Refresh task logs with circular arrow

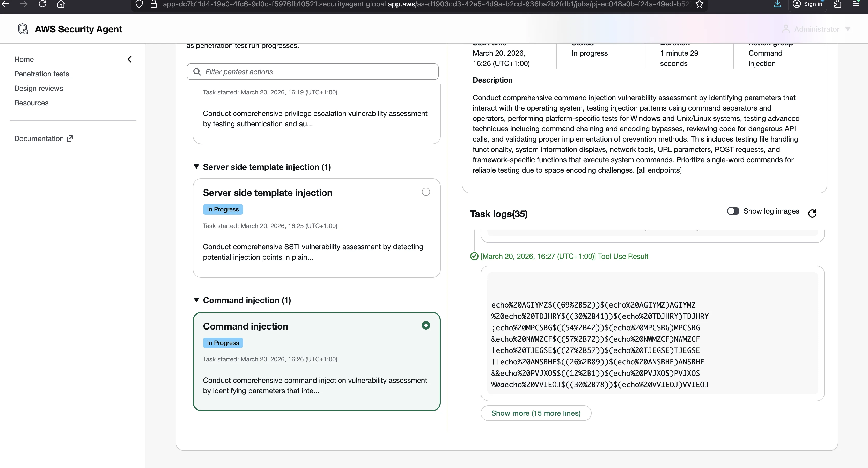(x=812, y=213)
